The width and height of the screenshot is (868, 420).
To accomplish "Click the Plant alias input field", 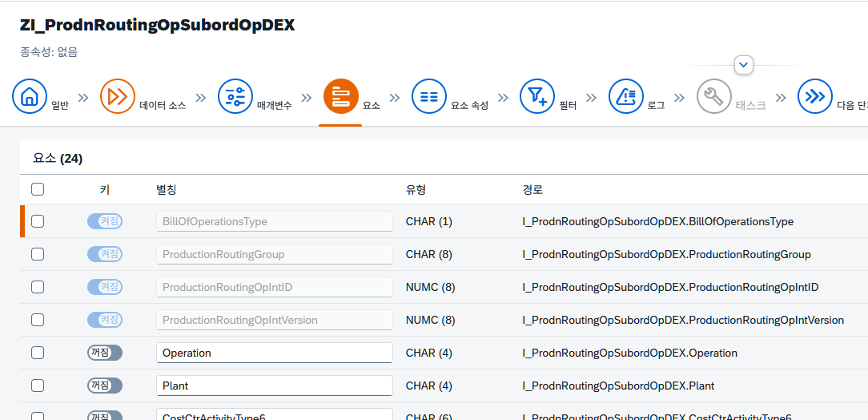I will point(275,386).
